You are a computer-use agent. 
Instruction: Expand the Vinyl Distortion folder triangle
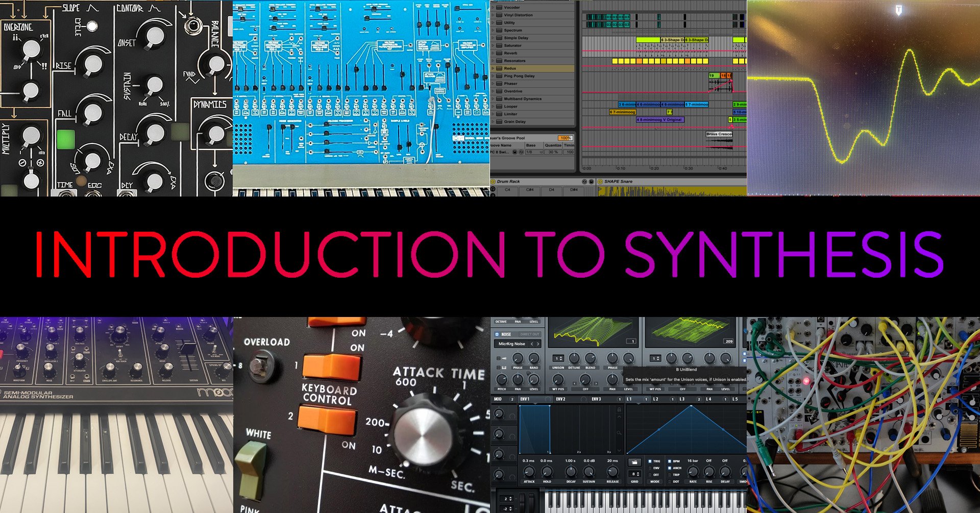pyautogui.click(x=493, y=15)
